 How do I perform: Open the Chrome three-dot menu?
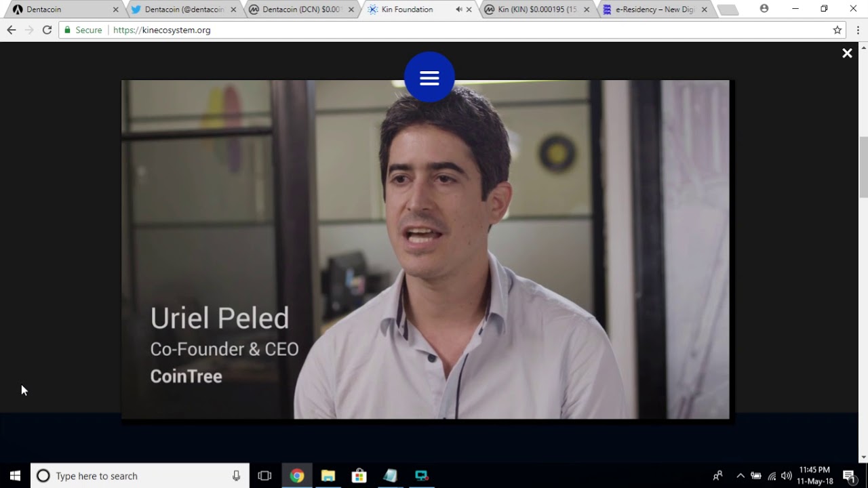tap(858, 30)
